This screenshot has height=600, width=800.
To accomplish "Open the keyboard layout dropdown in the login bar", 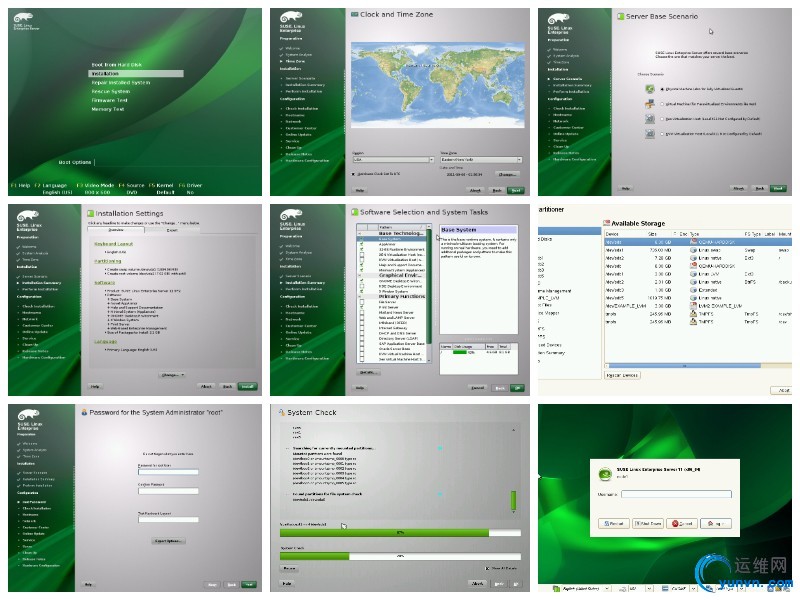I will 640,588.
